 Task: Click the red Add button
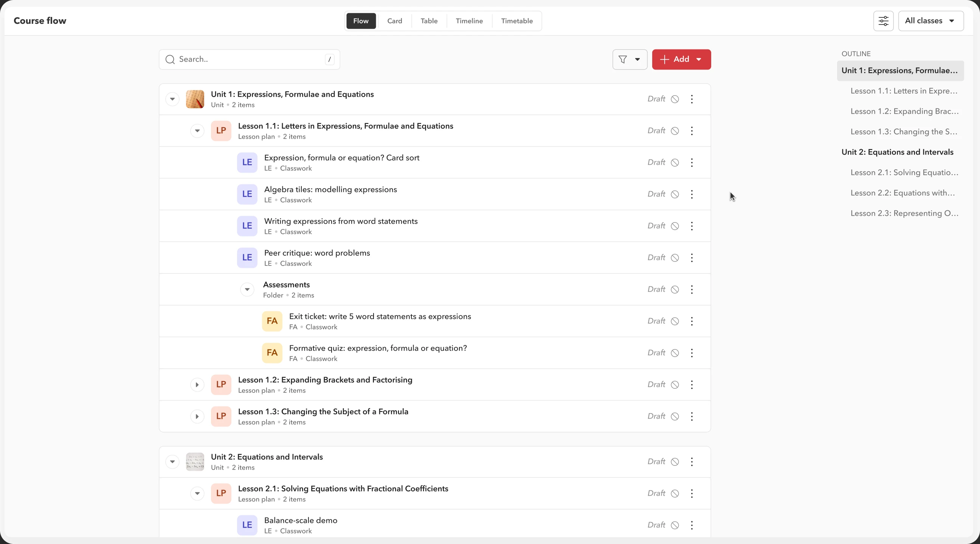[x=681, y=59]
